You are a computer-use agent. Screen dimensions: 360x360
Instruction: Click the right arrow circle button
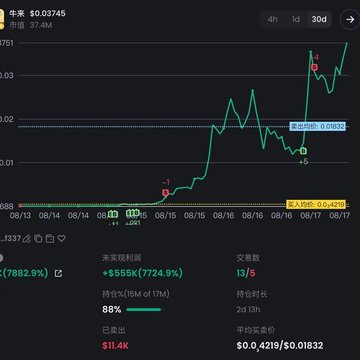click(x=350, y=20)
